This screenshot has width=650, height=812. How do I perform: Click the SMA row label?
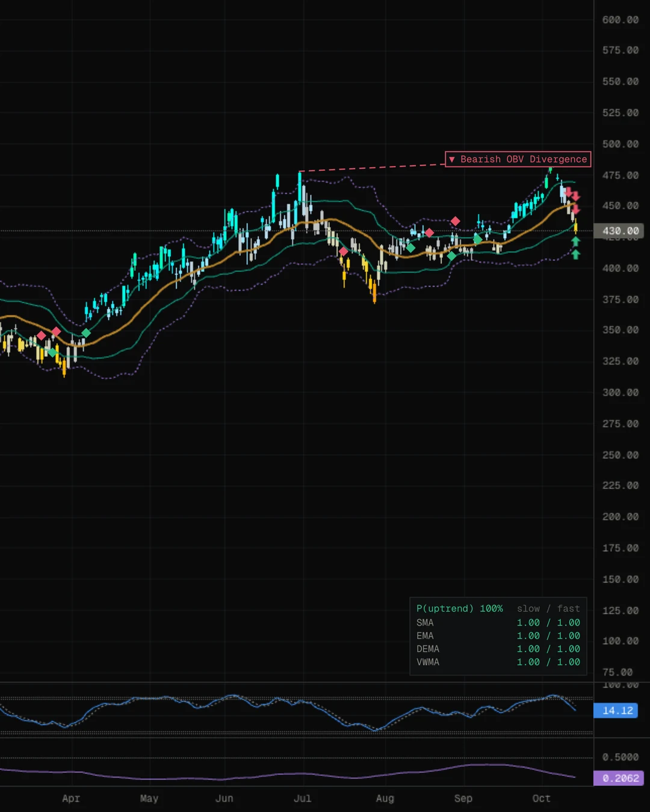click(x=425, y=623)
